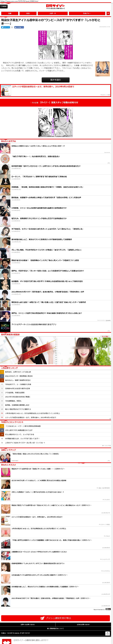Click the TAXEL recommended-by logo

point(108,609)
